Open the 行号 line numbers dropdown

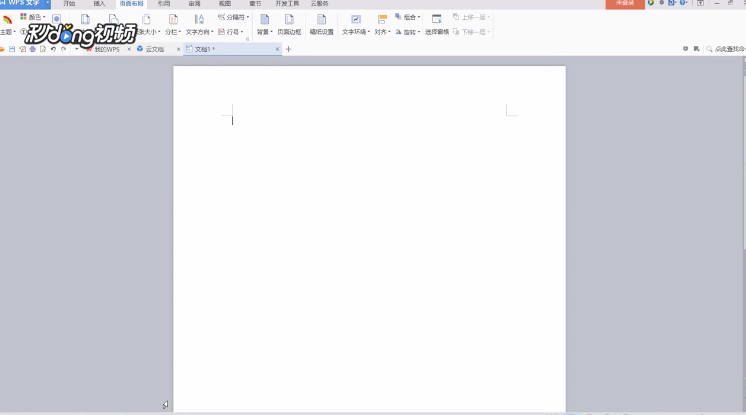click(x=231, y=32)
